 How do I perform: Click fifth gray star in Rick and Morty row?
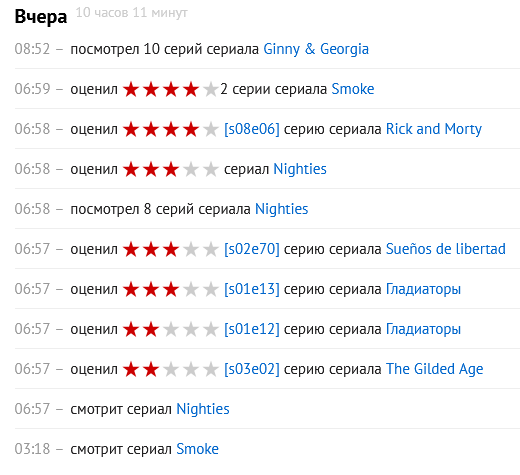pos(211,129)
